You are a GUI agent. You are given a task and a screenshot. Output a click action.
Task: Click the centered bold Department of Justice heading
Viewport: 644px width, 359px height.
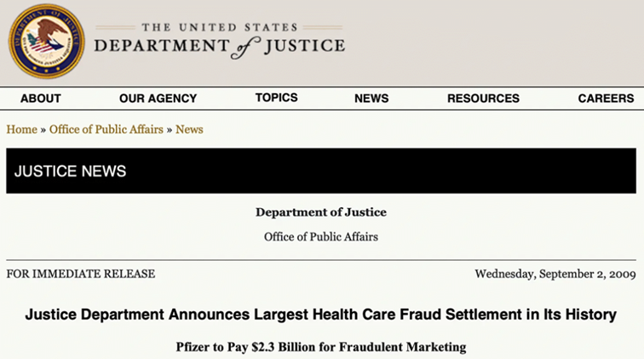tap(320, 212)
